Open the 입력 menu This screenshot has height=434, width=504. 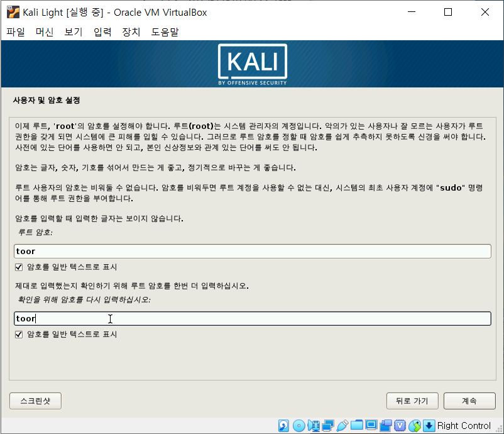tap(102, 32)
